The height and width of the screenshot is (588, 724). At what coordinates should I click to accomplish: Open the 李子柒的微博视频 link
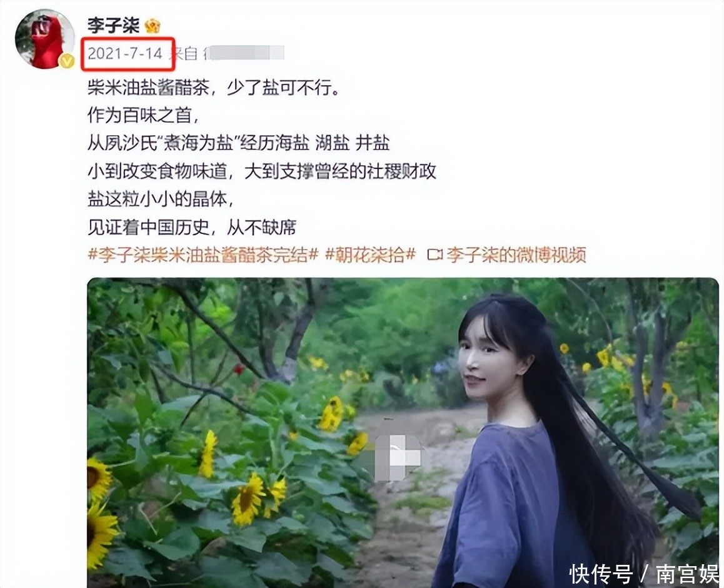(516, 255)
